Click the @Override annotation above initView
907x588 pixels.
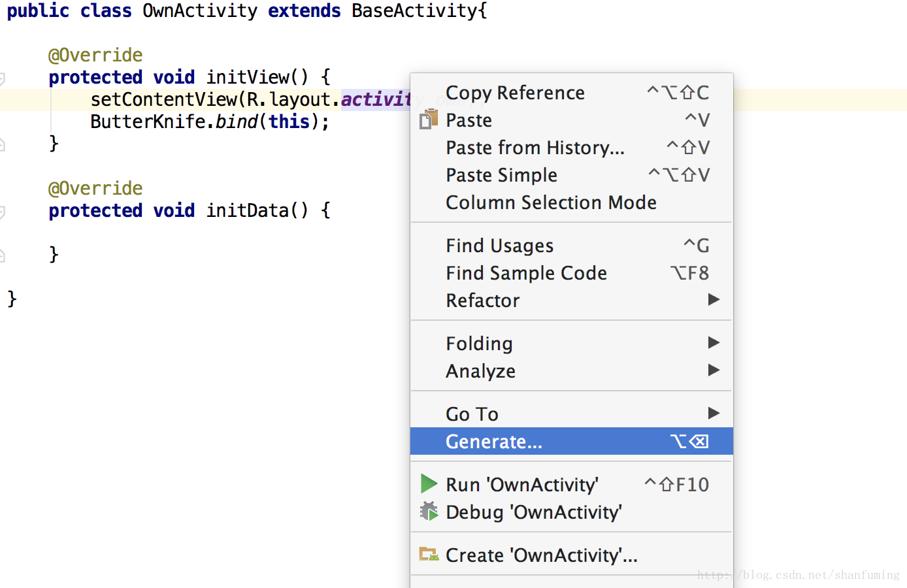(x=95, y=55)
